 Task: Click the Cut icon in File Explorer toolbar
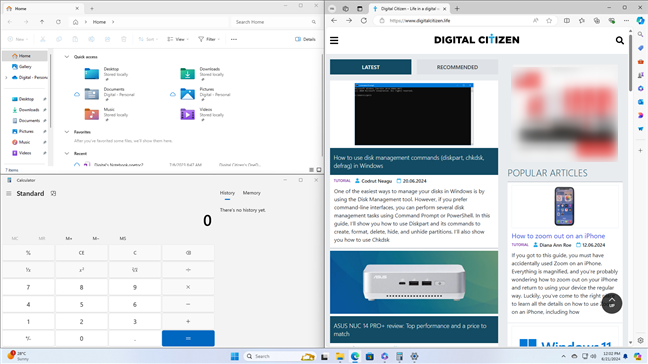tap(43, 39)
